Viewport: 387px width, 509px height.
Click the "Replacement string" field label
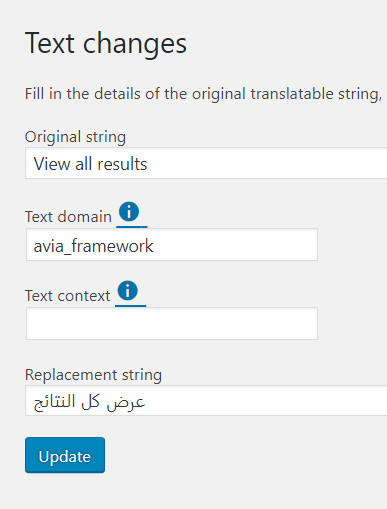coord(93,375)
